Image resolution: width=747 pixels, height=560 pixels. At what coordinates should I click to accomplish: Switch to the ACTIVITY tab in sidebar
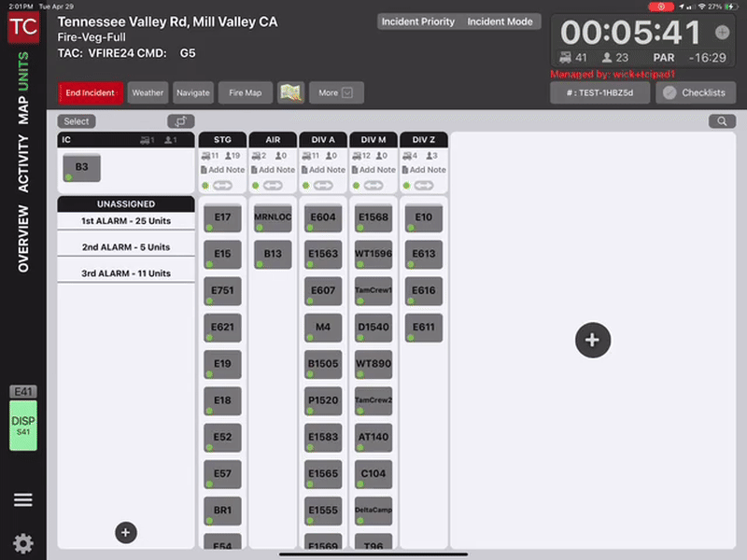point(23,165)
